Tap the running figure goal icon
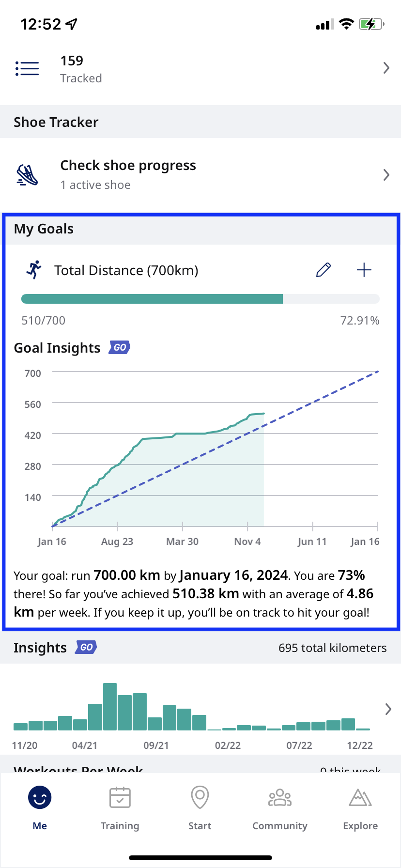 point(34,270)
